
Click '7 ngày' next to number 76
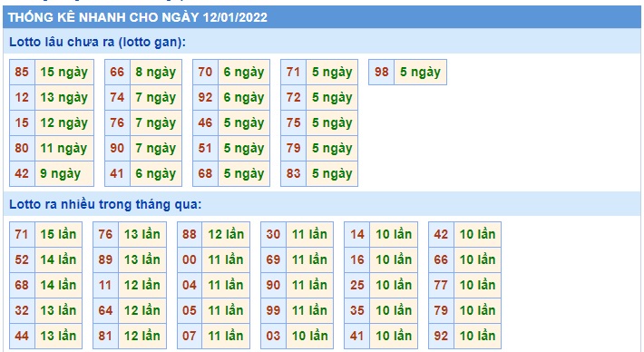click(156, 122)
